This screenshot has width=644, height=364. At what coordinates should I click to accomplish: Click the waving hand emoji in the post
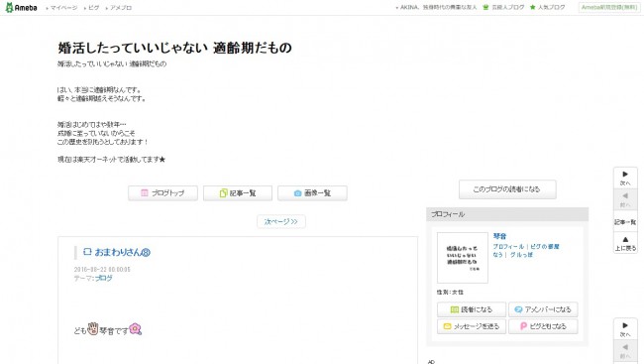point(93,328)
